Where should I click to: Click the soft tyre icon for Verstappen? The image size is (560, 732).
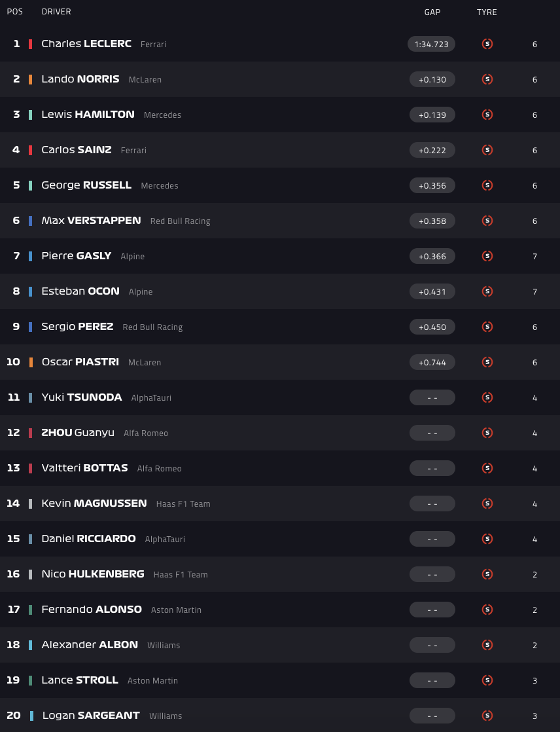coord(487,221)
